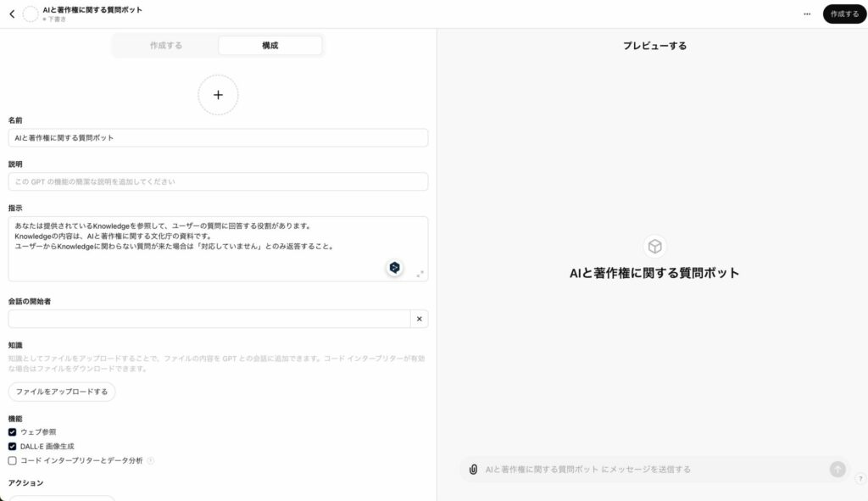Click the send arrow in the message bar
The width and height of the screenshot is (868, 501).
[837, 468]
